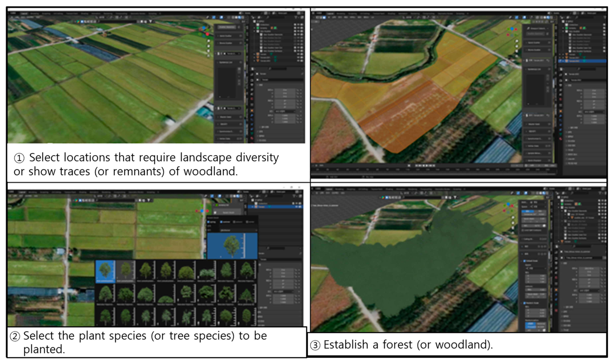
Task: Click zoom magnifier icon in orange-selection viewport
Action: (517, 41)
